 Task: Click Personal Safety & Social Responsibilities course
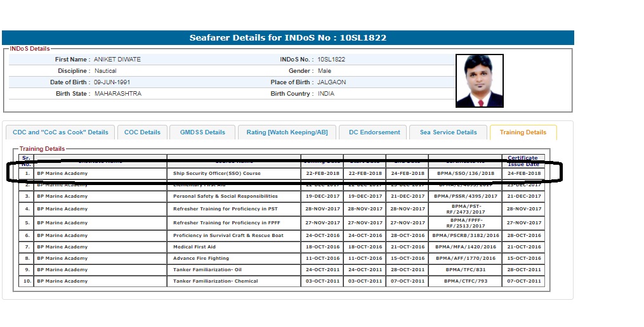(225, 196)
